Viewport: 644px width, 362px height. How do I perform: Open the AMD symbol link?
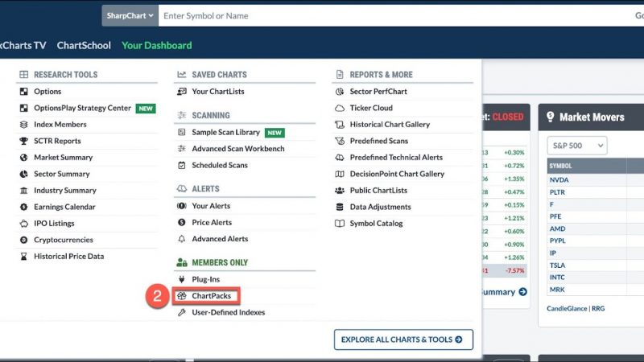[557, 228]
